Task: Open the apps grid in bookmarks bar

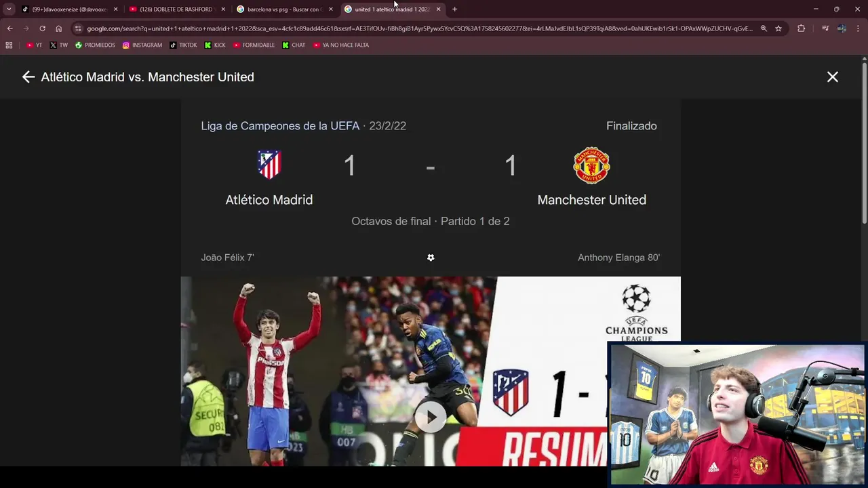Action: (x=9, y=45)
